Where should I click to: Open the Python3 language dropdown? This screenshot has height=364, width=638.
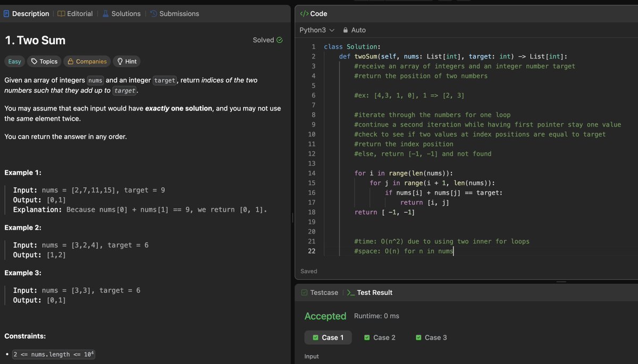point(317,30)
